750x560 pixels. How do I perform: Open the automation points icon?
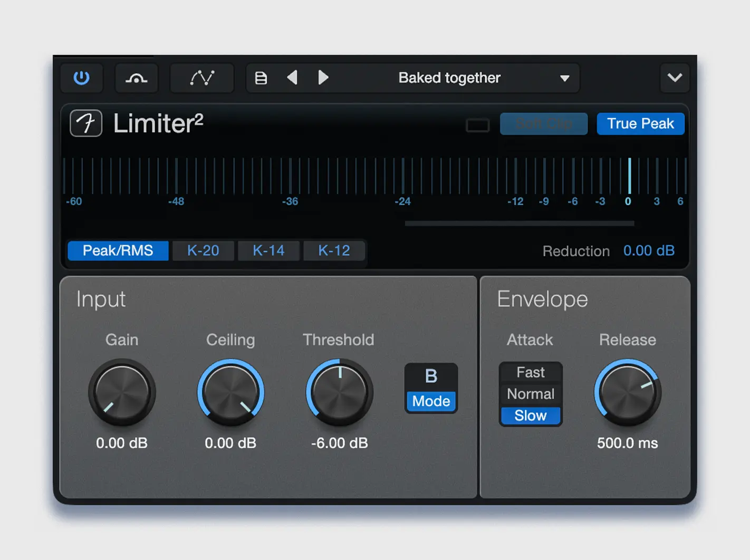pyautogui.click(x=202, y=78)
